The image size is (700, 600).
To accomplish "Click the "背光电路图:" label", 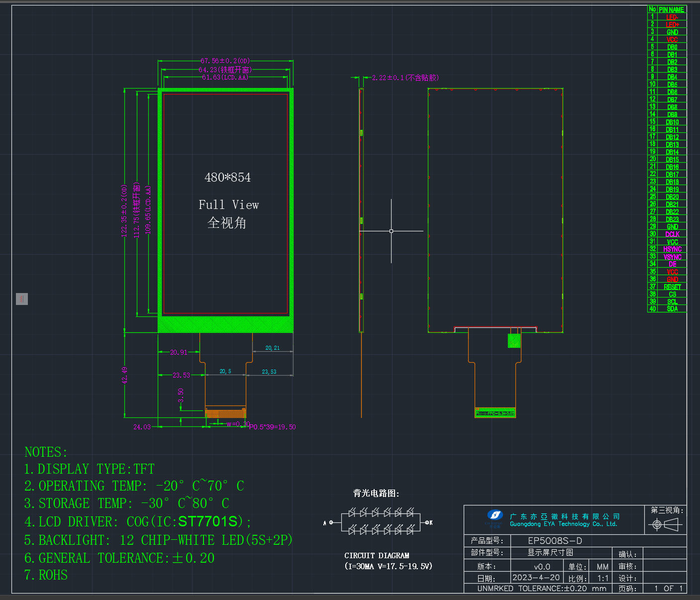I will [376, 493].
